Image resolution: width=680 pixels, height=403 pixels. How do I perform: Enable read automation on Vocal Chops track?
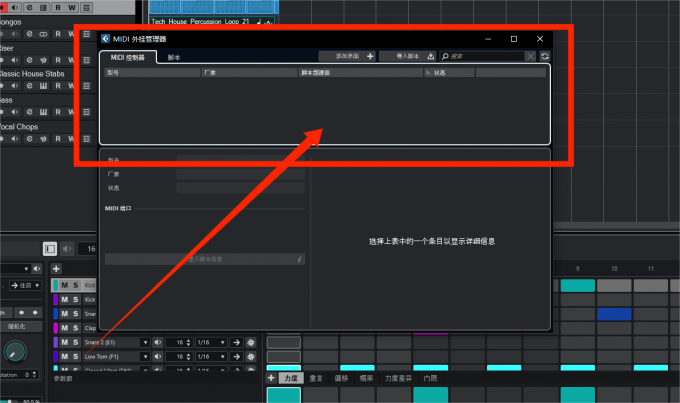[58, 139]
